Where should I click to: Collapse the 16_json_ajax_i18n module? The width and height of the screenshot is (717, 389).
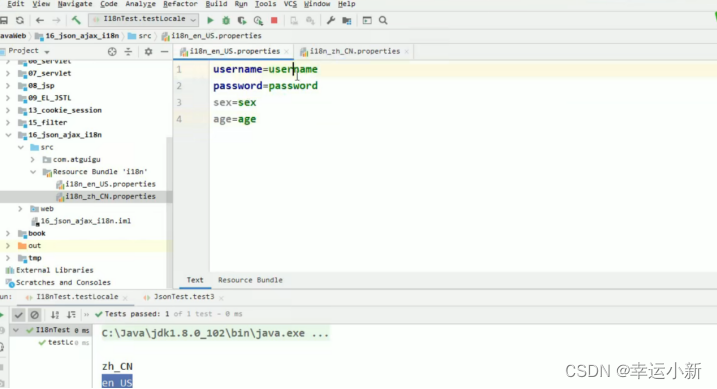point(8,135)
